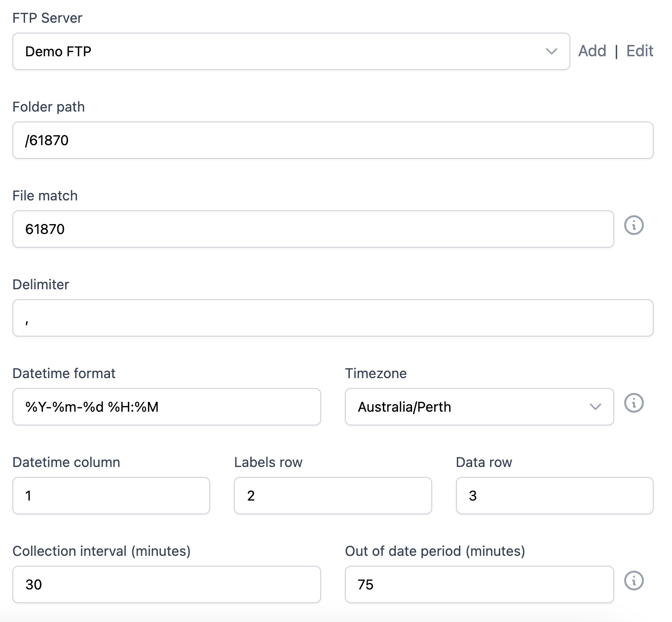Select the File match field text
Image resolution: width=672 pixels, height=622 pixels.
coord(312,229)
